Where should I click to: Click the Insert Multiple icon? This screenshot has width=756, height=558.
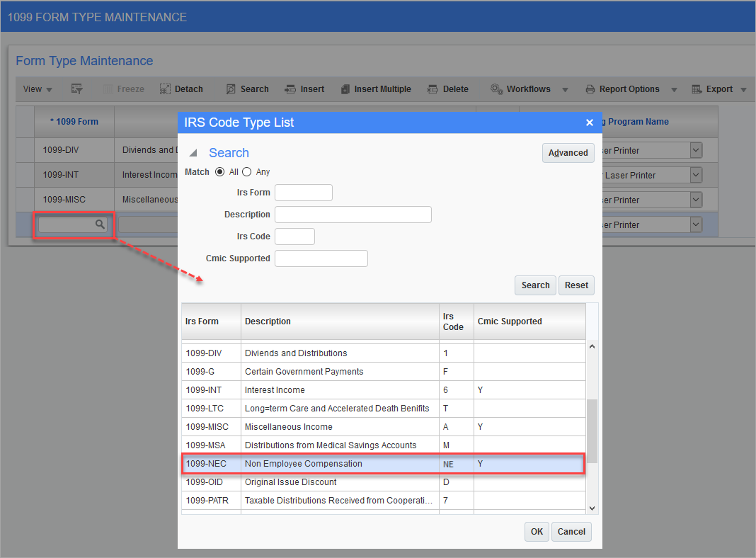pyautogui.click(x=345, y=89)
